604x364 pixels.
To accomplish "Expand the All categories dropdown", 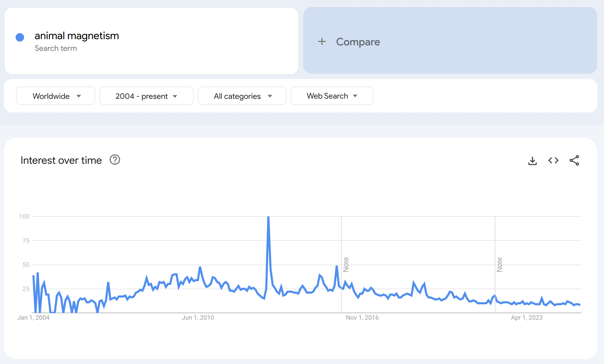I will tap(242, 96).
